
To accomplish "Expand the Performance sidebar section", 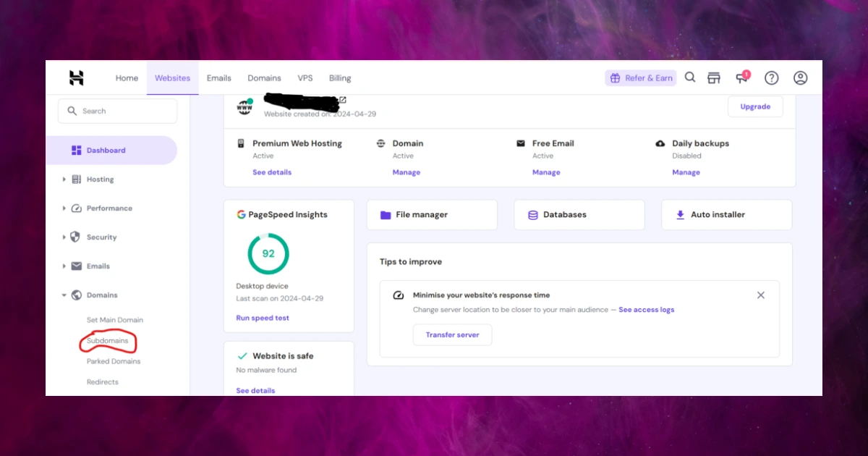I will [x=109, y=208].
